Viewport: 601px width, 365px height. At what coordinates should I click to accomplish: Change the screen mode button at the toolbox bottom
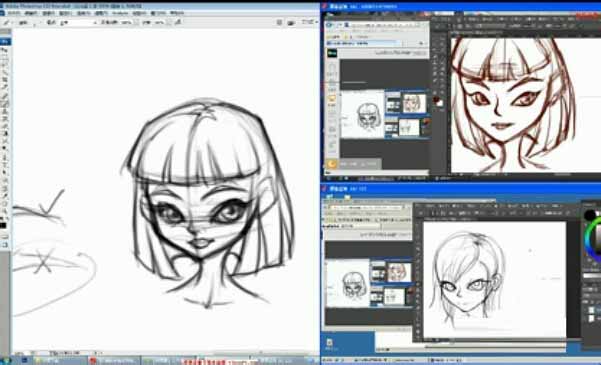coord(5,245)
